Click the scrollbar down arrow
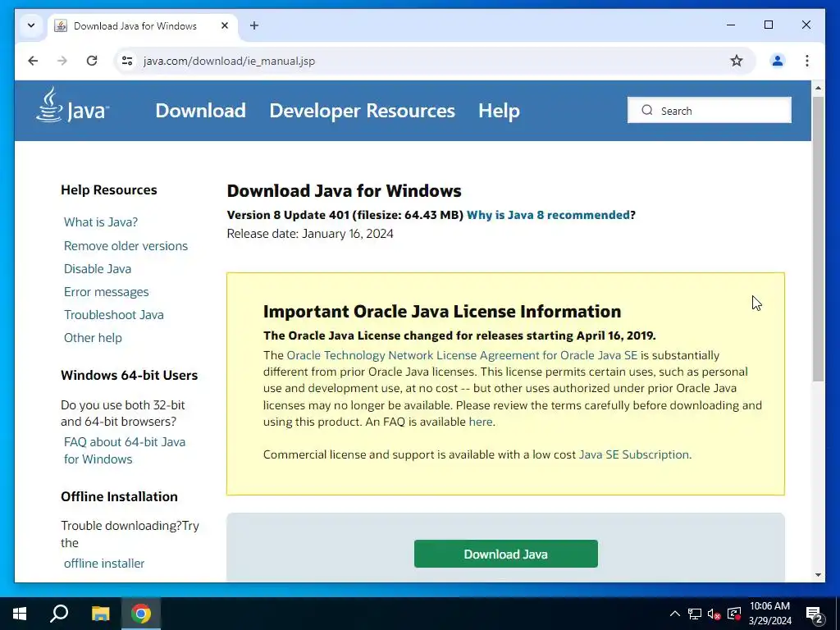The image size is (840, 630). [818, 575]
